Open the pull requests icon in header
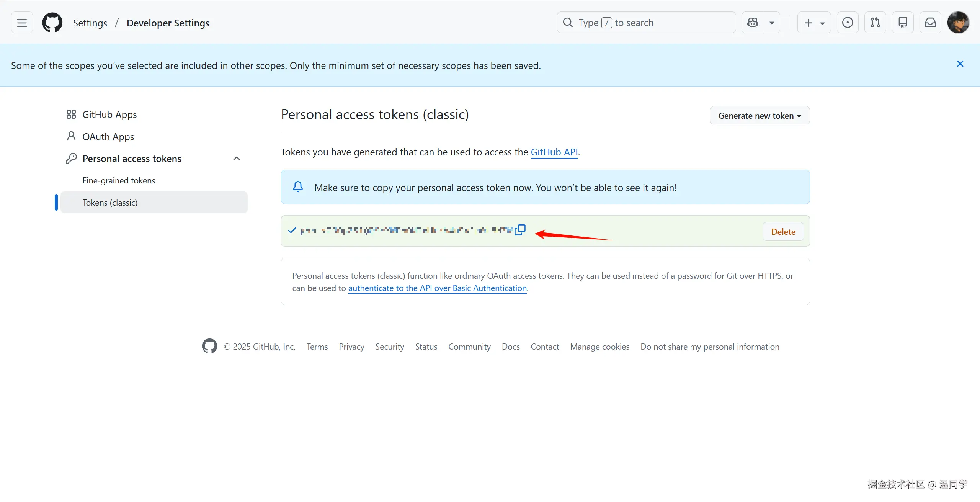This screenshot has height=502, width=980. point(875,23)
